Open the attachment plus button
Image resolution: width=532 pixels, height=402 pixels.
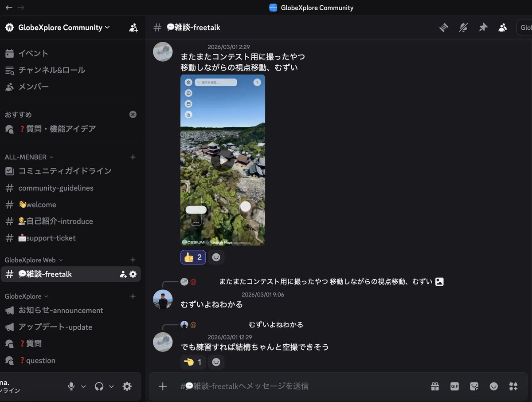(x=163, y=386)
